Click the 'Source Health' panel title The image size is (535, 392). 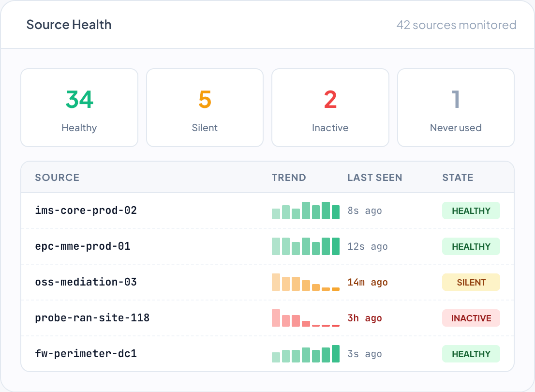[69, 25]
